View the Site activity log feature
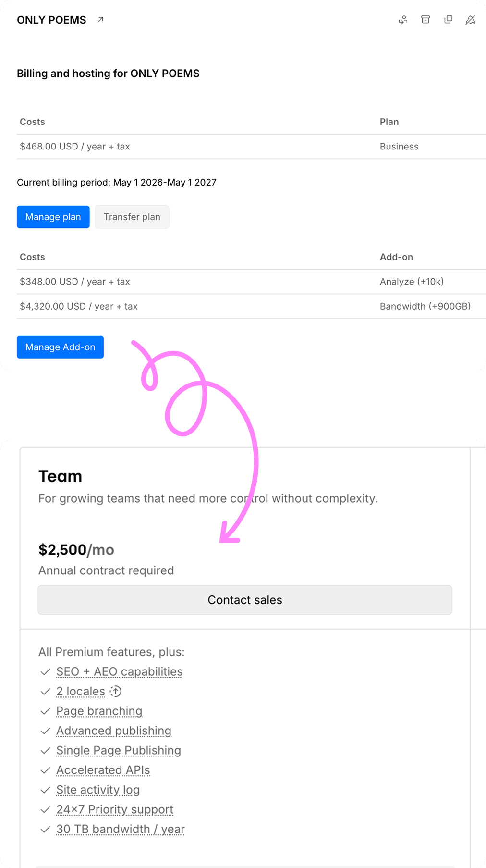This screenshot has height=868, width=486. pos(98,790)
